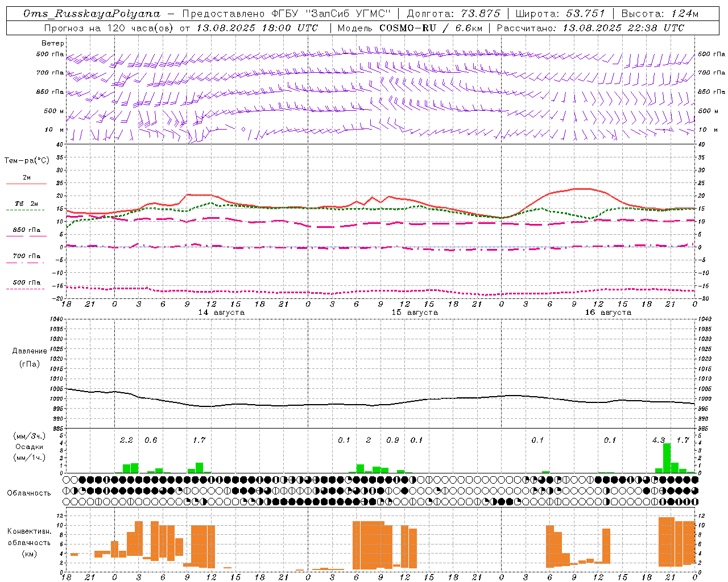Viewport: 728px width, 582px height.
Task: Select the longitude value 73.875
Action: (480, 14)
